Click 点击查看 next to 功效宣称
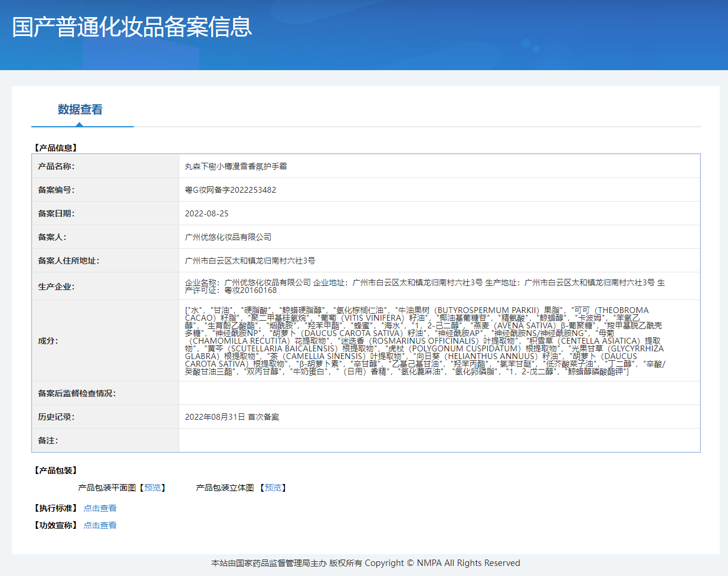728x576 pixels. 100,525
